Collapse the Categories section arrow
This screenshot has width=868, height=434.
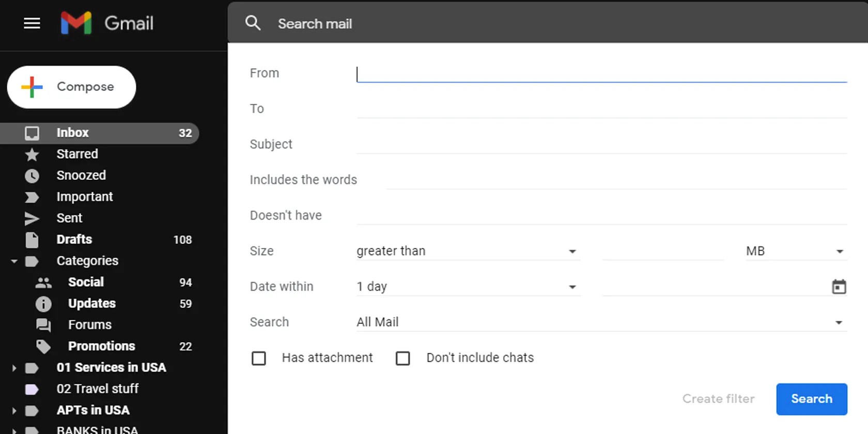pos(14,261)
